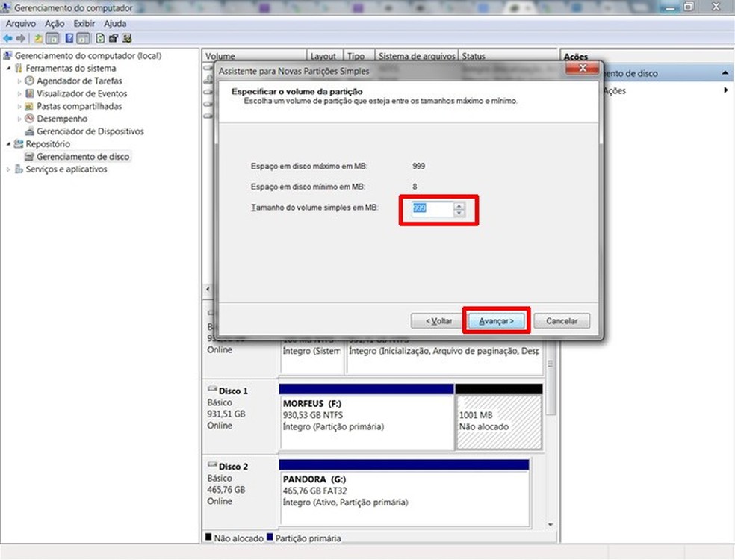This screenshot has width=735, height=560.
Task: Select the 1001 MB Não alocado region
Action: 499,417
